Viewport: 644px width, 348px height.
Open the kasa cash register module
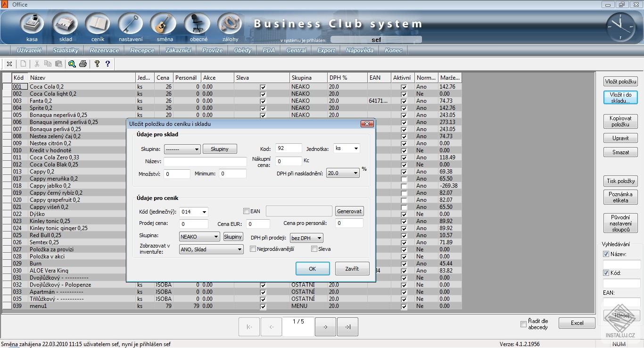point(32,26)
